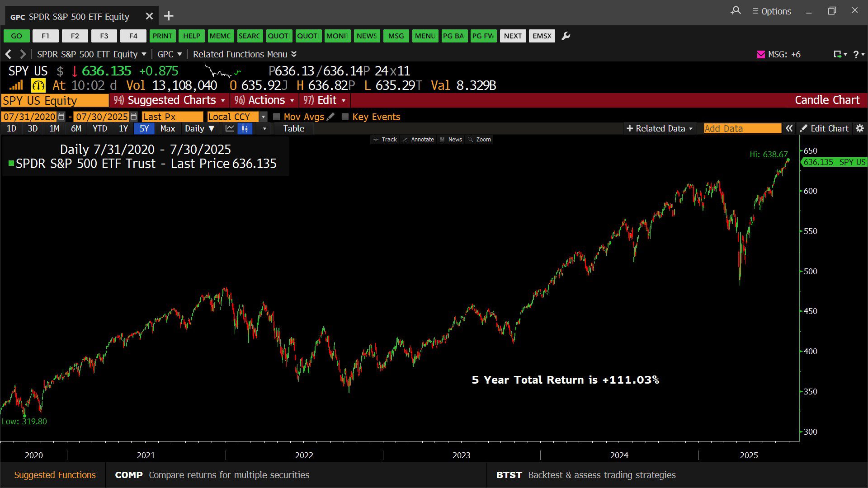Open the Daily periodicity dropdown
Viewport: 868px width, 488px height.
pos(199,128)
